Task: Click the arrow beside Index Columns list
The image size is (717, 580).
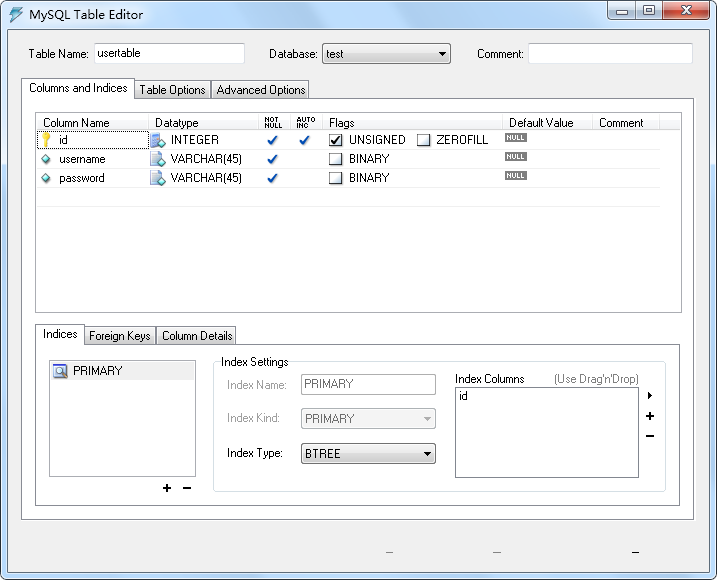Action: 650,395
